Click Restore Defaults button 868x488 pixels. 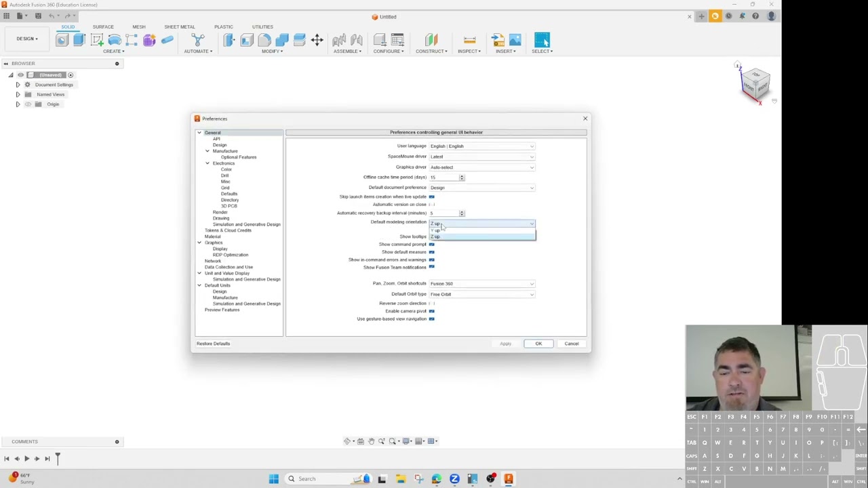click(213, 344)
